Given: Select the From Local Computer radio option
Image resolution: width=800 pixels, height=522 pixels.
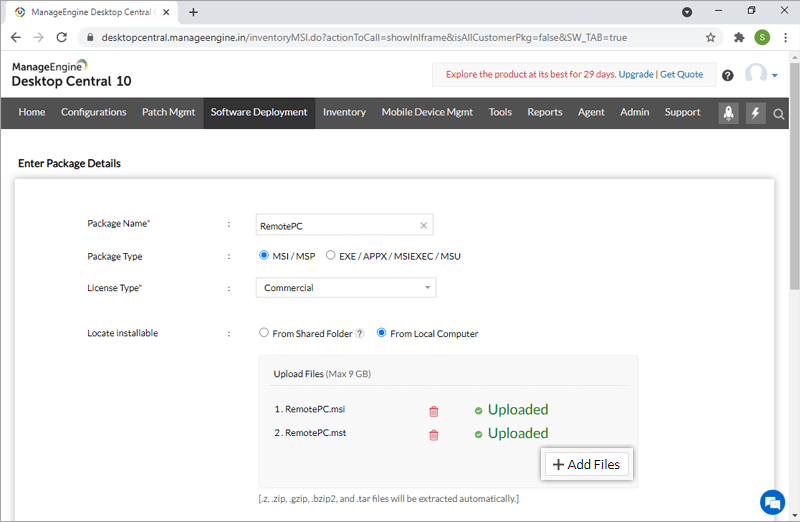Looking at the screenshot, I should tap(382, 334).
